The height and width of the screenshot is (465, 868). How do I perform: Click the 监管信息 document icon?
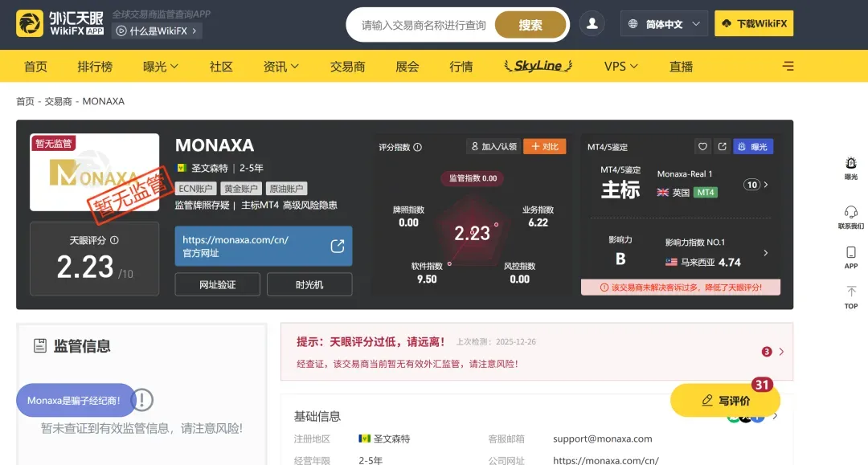(x=40, y=345)
